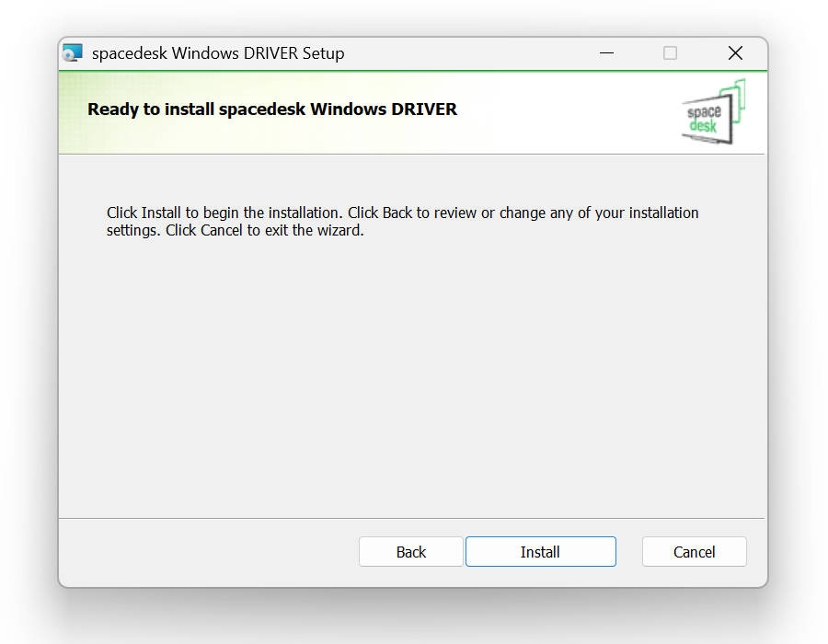Click the spacedesk logo in header
Viewport: 828px width, 644px height.
pyautogui.click(x=713, y=112)
